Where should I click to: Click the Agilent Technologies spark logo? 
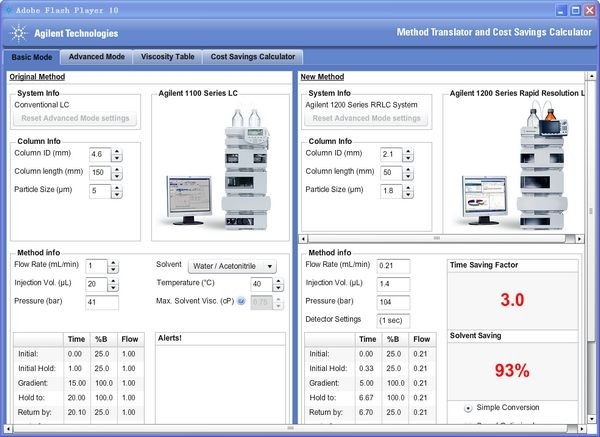pyautogui.click(x=18, y=33)
